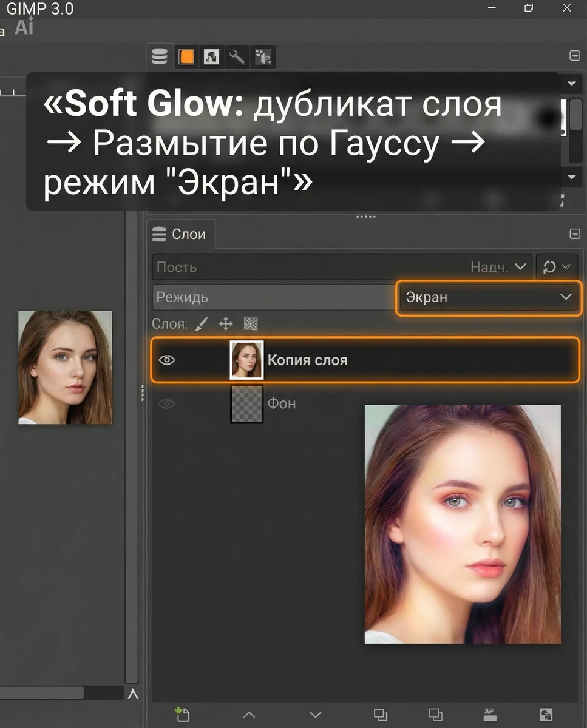The height and width of the screenshot is (728, 587).
Task: Click the layer mask icon in the layers toolbar
Action: click(545, 715)
